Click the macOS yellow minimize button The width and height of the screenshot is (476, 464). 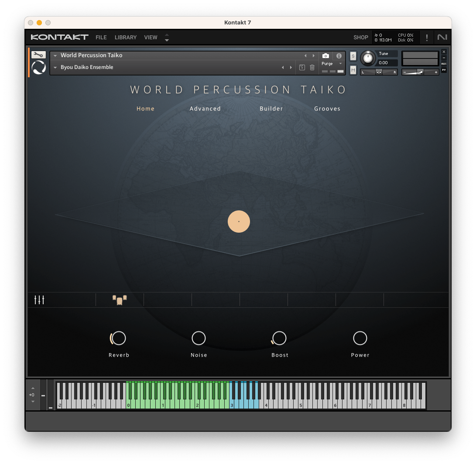(x=39, y=22)
